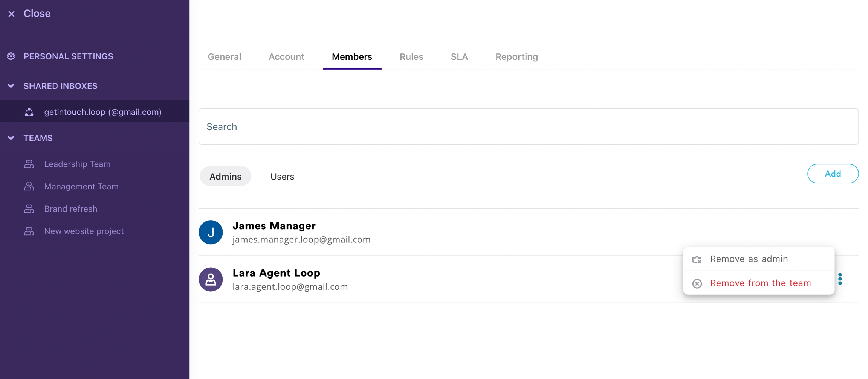The height and width of the screenshot is (379, 868).
Task: Switch to the Users filter
Action: [282, 176]
